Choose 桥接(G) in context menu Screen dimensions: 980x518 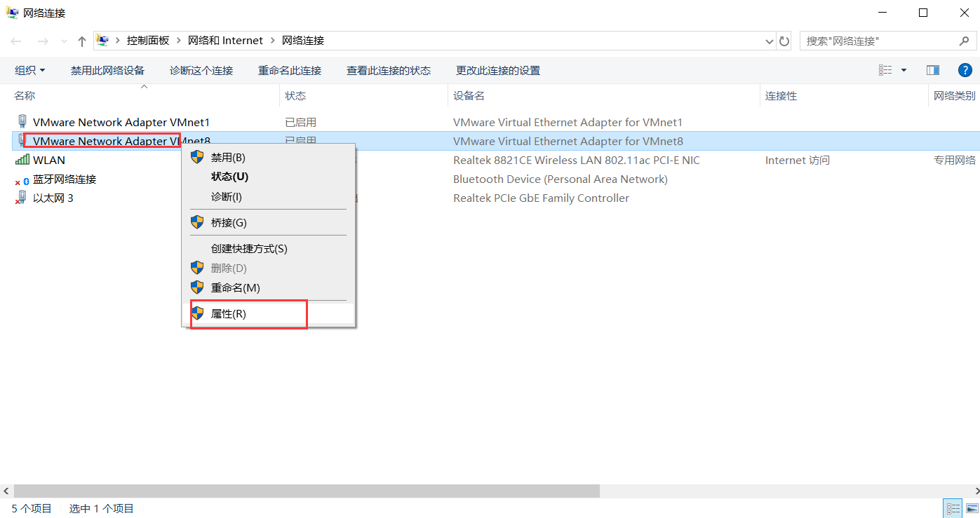269,222
